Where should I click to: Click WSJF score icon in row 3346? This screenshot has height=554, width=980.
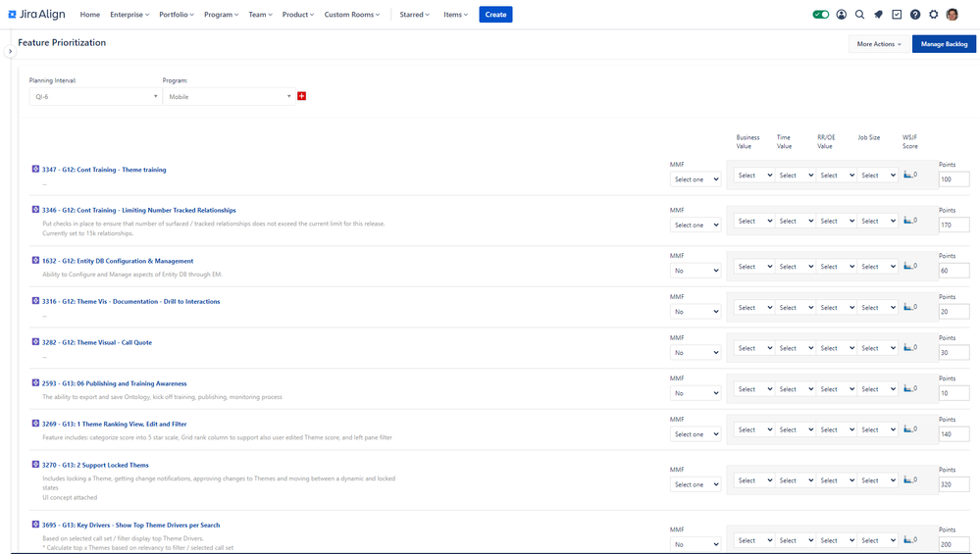tap(907, 220)
